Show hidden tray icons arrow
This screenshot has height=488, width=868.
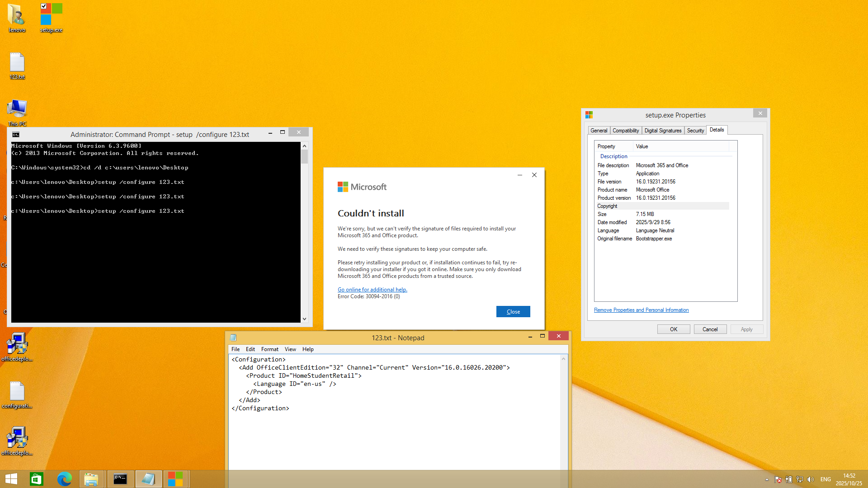767,479
